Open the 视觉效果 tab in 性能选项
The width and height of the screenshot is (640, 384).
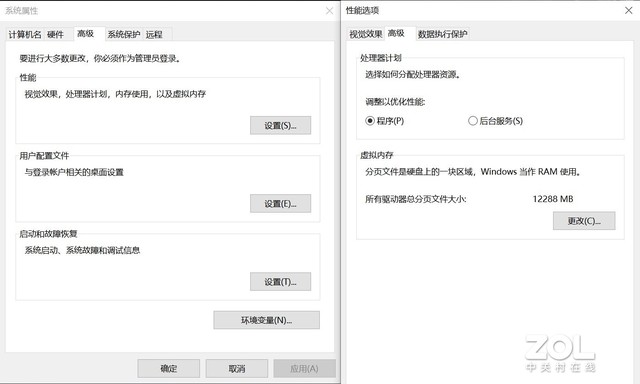pos(365,34)
